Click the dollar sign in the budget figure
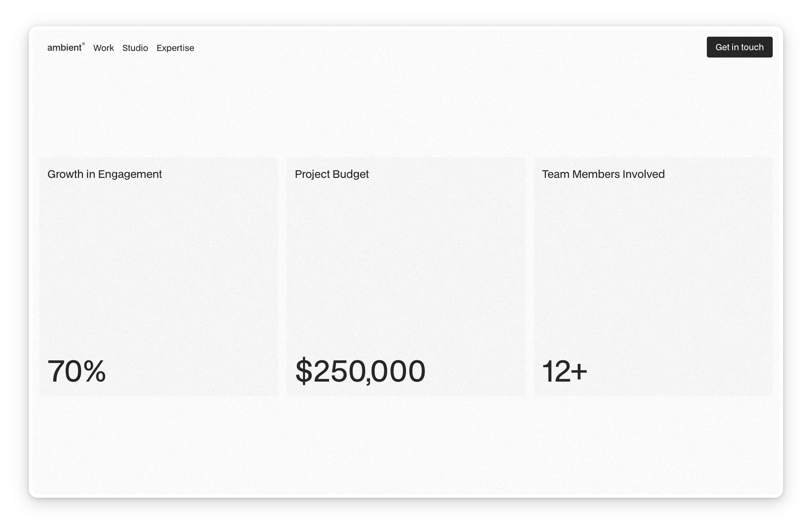Image resolution: width=812 pixels, height=524 pixels. 303,371
